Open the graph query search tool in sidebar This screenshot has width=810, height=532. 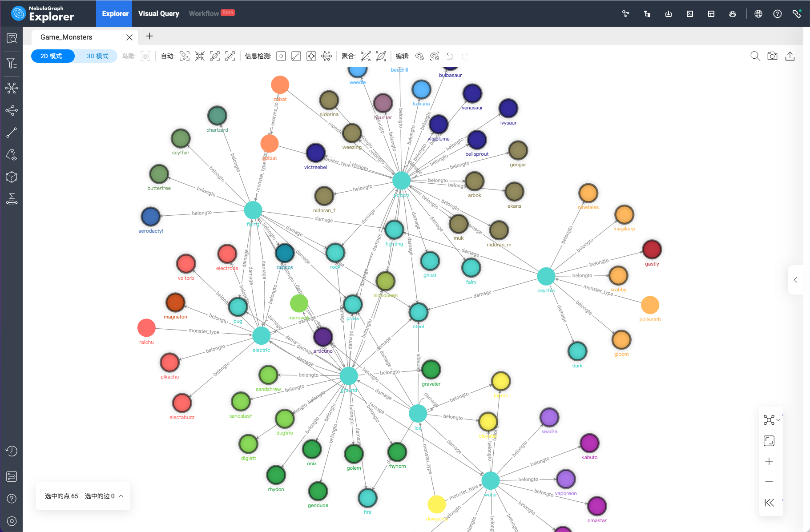pyautogui.click(x=12, y=38)
